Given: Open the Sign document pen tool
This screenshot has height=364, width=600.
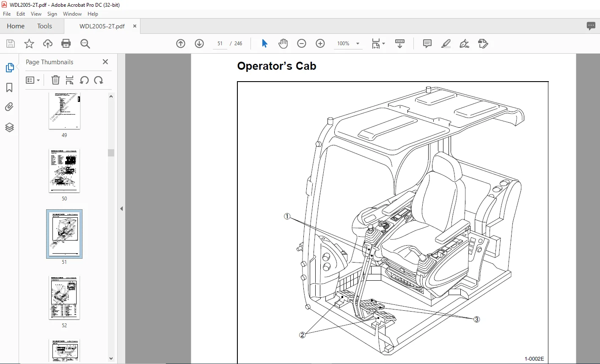Looking at the screenshot, I should (464, 44).
